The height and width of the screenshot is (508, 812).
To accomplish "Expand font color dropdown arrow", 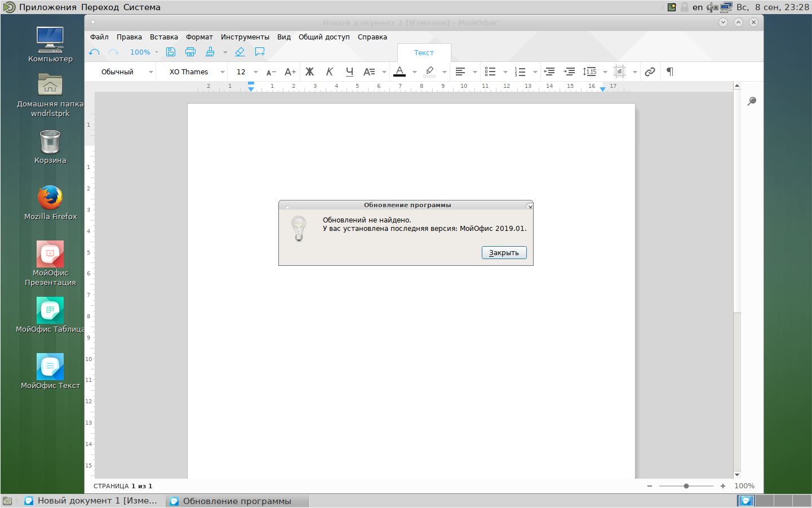I will 414,72.
